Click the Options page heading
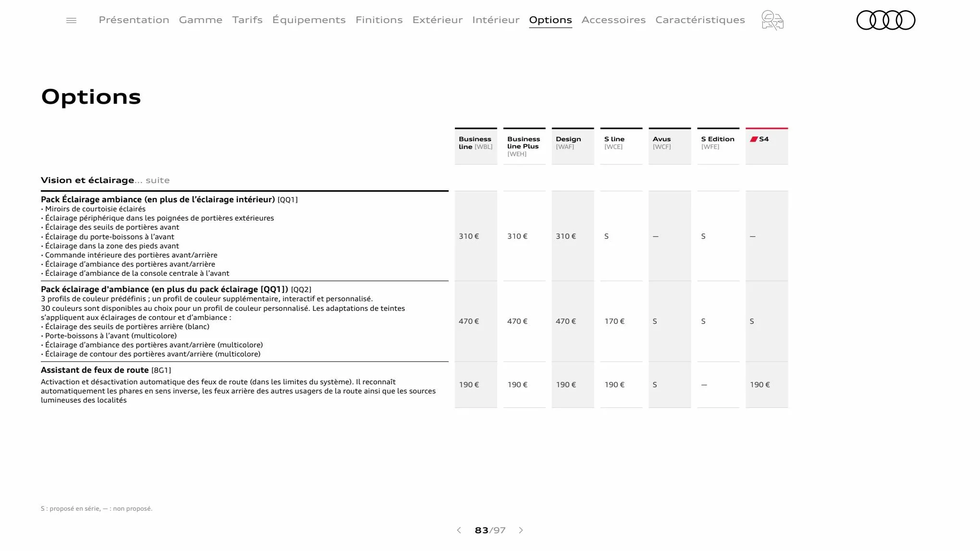This screenshot has height=551, width=980. pos(91,98)
